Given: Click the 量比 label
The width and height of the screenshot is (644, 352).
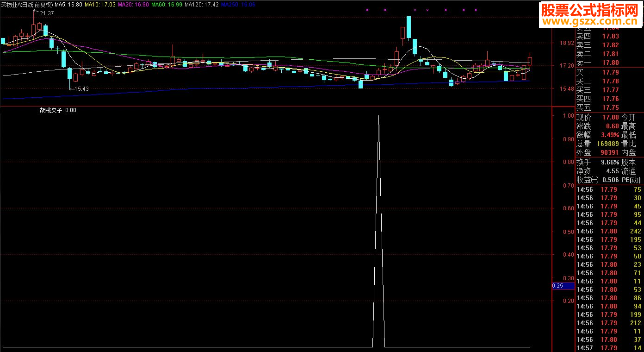Looking at the screenshot, I should pos(628,144).
